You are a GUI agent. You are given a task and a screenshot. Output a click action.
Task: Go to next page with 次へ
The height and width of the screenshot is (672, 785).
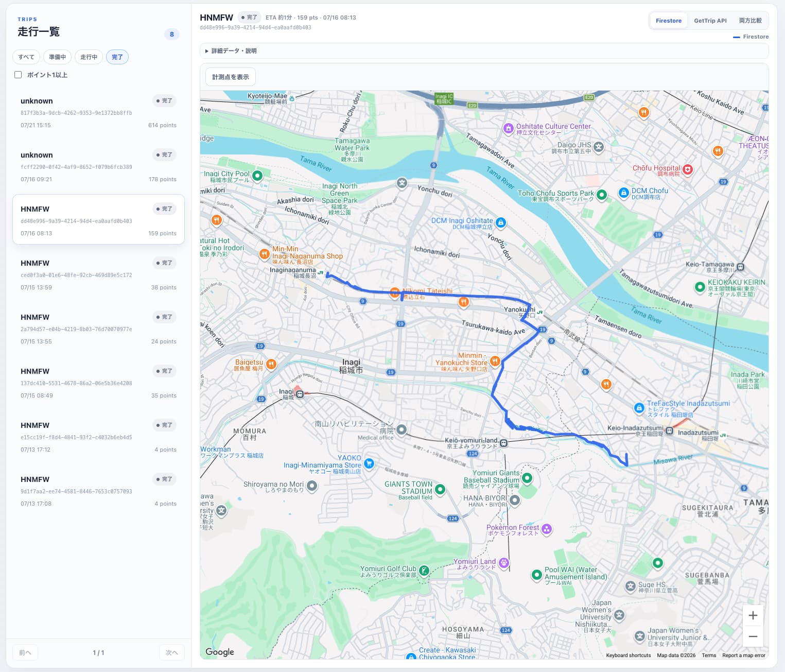point(172,652)
